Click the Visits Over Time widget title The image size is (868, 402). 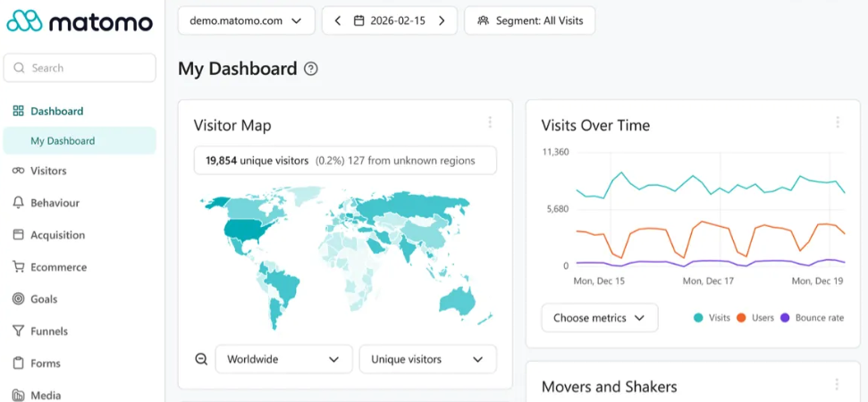click(x=595, y=126)
